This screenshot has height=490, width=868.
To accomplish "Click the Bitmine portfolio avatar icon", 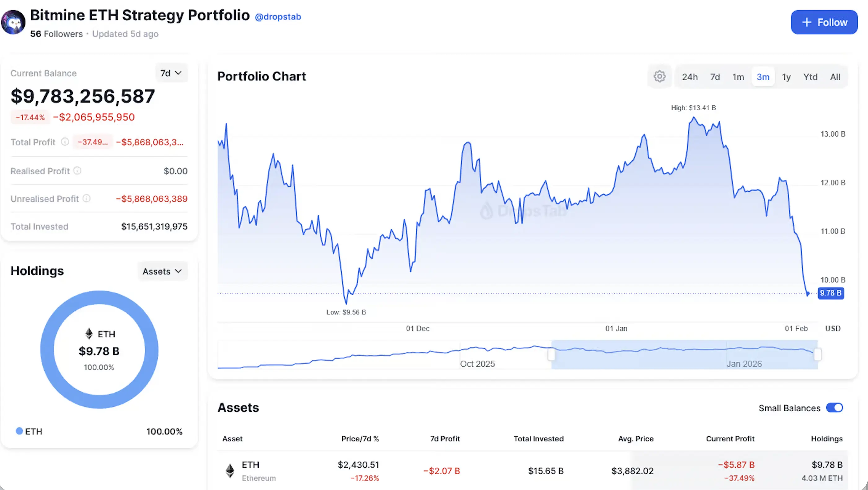I will click(x=13, y=22).
